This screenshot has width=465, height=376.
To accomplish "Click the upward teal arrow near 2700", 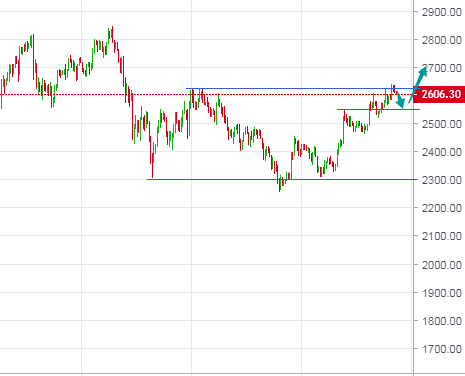I will 418,85.
